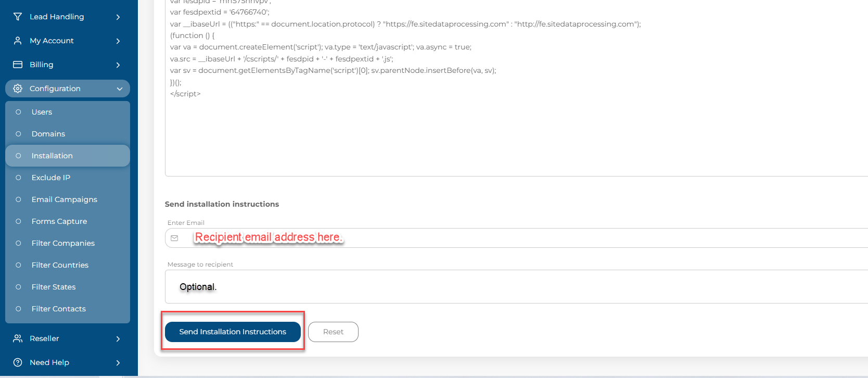Click the 'Send installation instructions' heading
Screen dimensions: 868x378
pos(222,204)
